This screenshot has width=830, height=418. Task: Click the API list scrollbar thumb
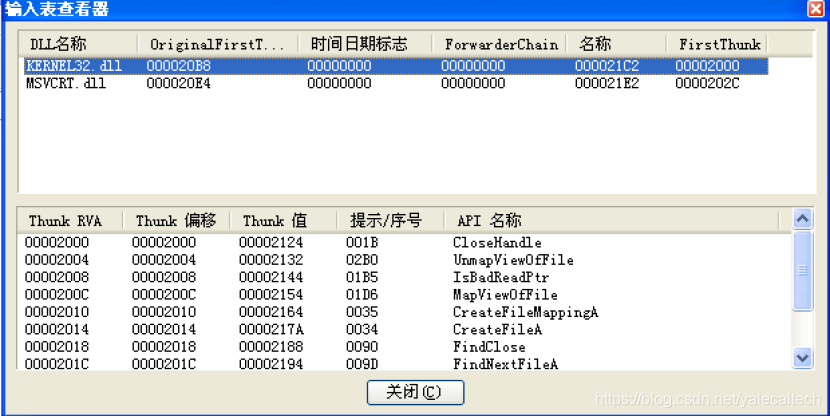coord(802,270)
